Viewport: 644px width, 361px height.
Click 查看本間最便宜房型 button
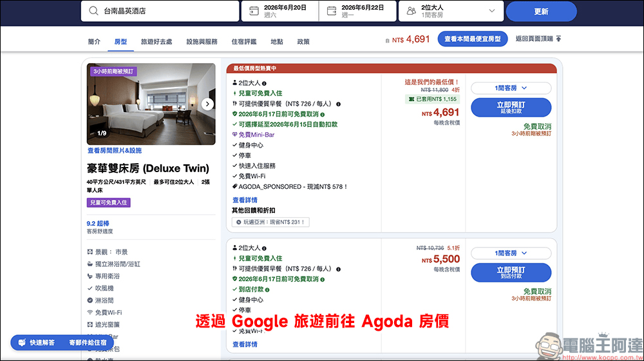click(x=472, y=39)
